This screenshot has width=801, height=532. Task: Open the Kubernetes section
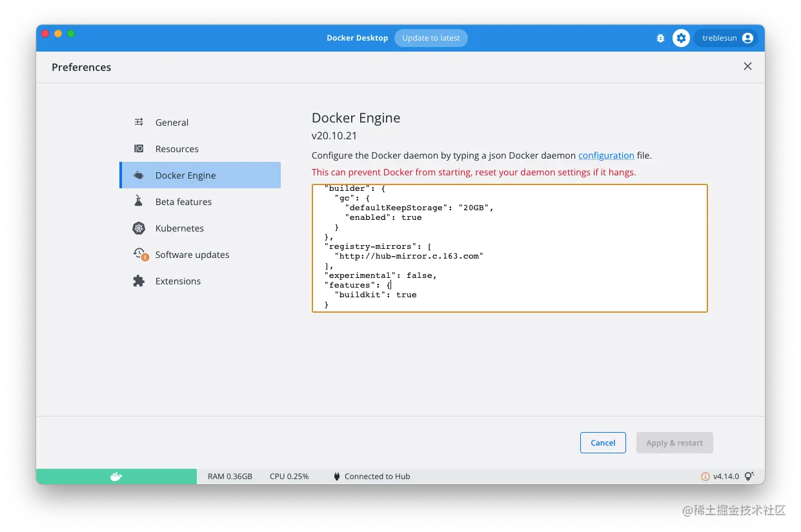tap(200, 228)
